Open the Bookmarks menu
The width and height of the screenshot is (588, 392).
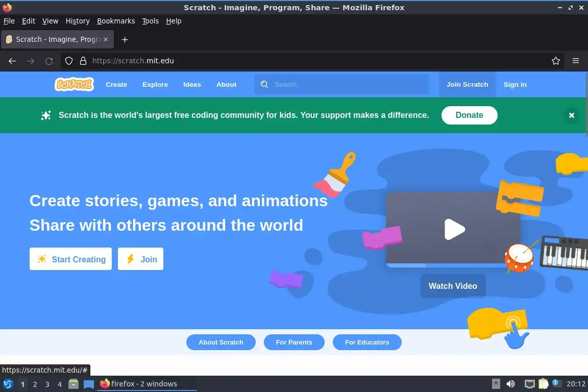pos(116,21)
